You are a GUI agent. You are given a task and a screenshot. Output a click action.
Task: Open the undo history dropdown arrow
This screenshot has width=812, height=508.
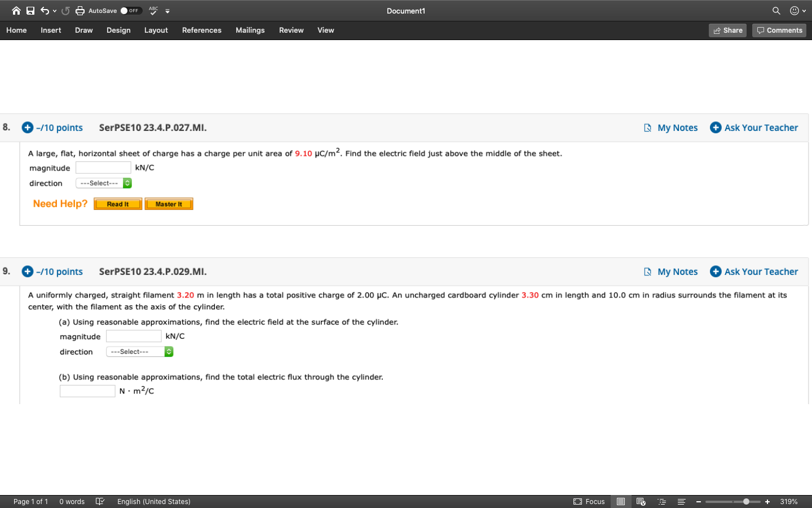coord(55,11)
